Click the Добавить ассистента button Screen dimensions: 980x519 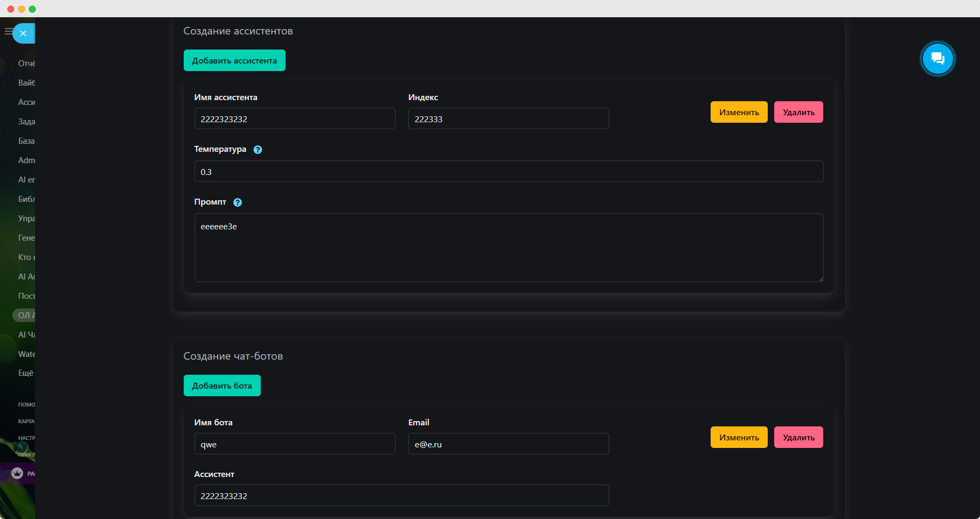[234, 60]
